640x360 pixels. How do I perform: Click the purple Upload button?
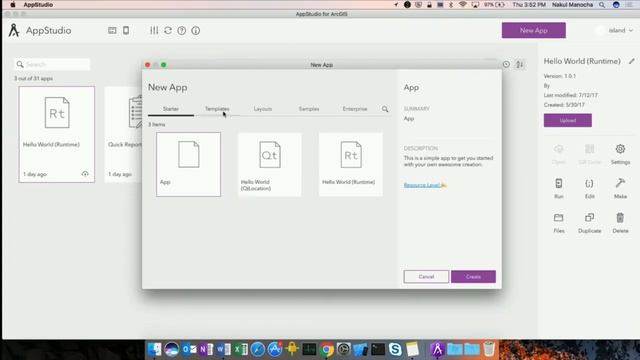[x=568, y=120]
